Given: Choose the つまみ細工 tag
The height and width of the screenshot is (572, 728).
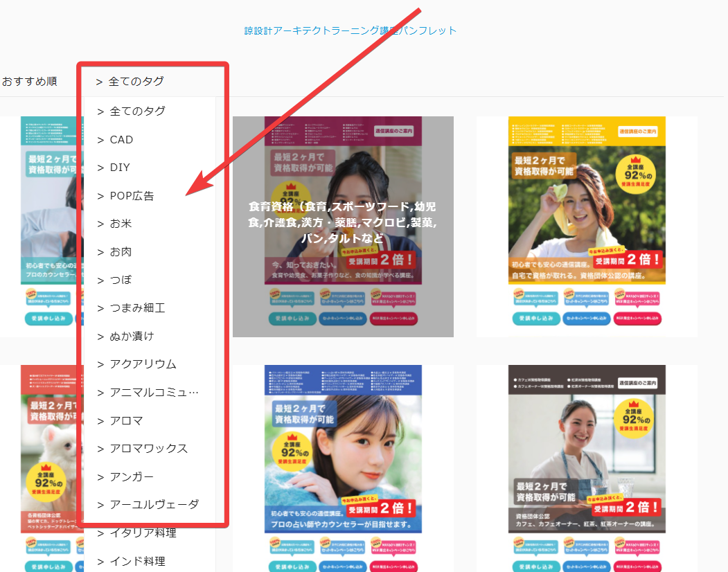Looking at the screenshot, I should 132,308.
